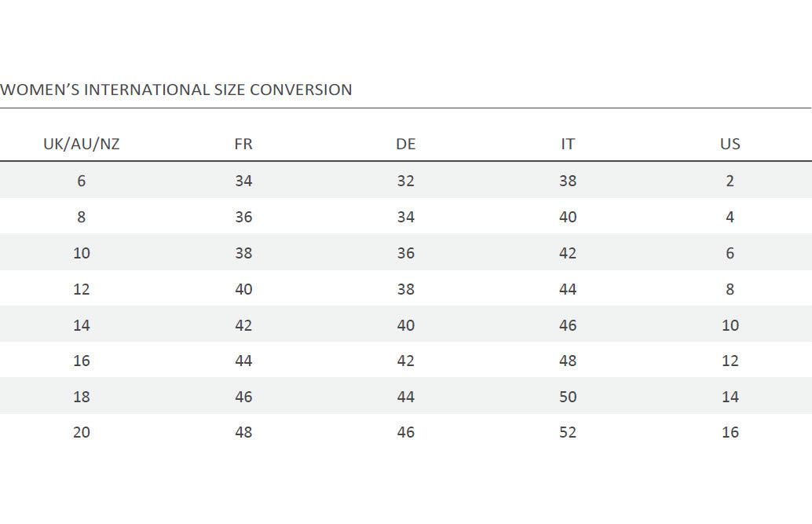The width and height of the screenshot is (812, 524).
Task: Select the FR column header
Action: click(243, 145)
